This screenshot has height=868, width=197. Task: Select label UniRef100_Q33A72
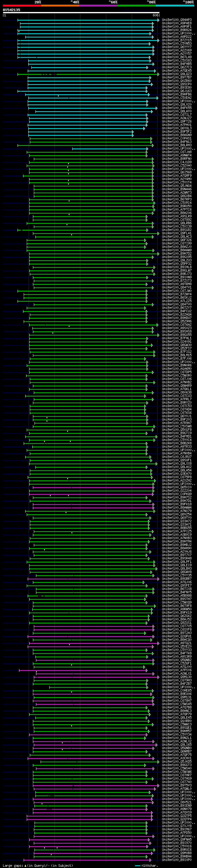point(177,521)
